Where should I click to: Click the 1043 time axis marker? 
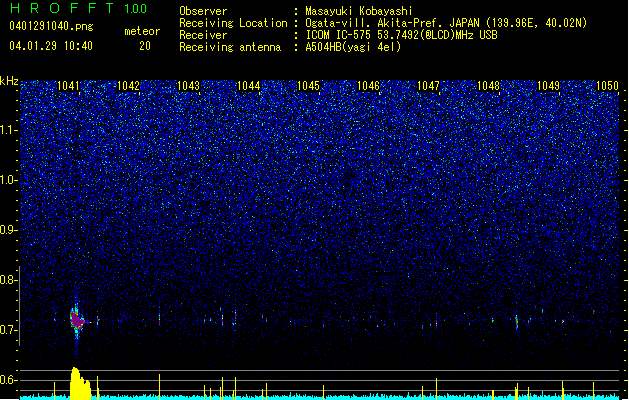pyautogui.click(x=189, y=86)
